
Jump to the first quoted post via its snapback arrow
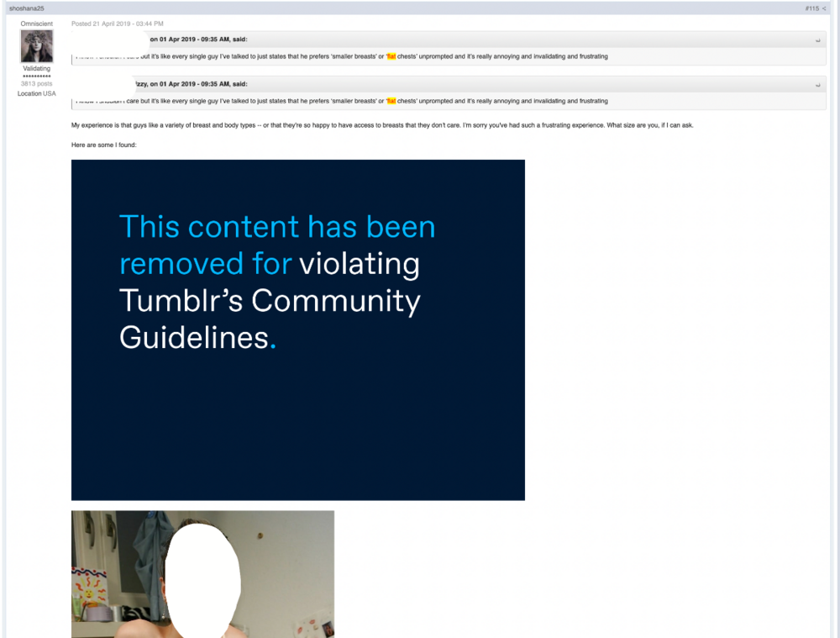pyautogui.click(x=817, y=40)
